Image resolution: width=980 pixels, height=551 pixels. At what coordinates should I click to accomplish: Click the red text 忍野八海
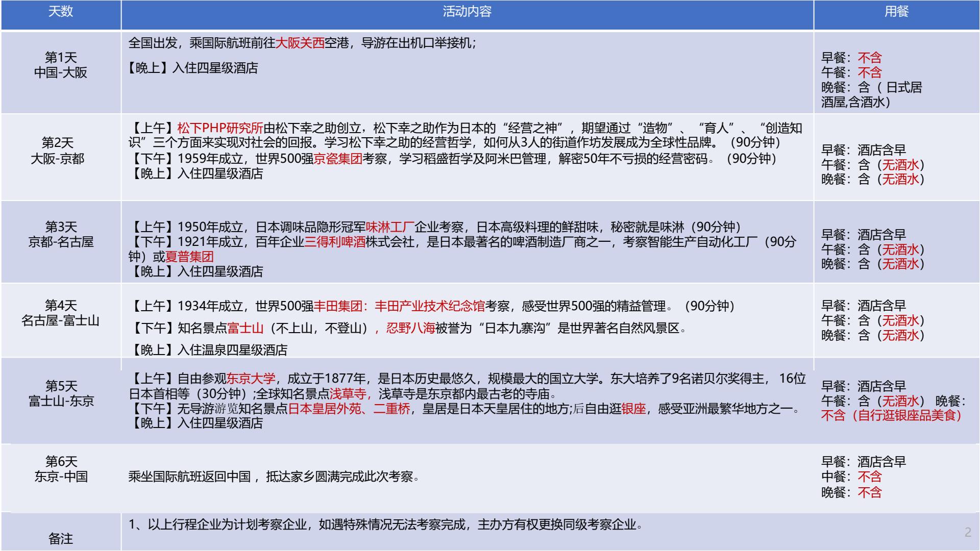tap(410, 328)
